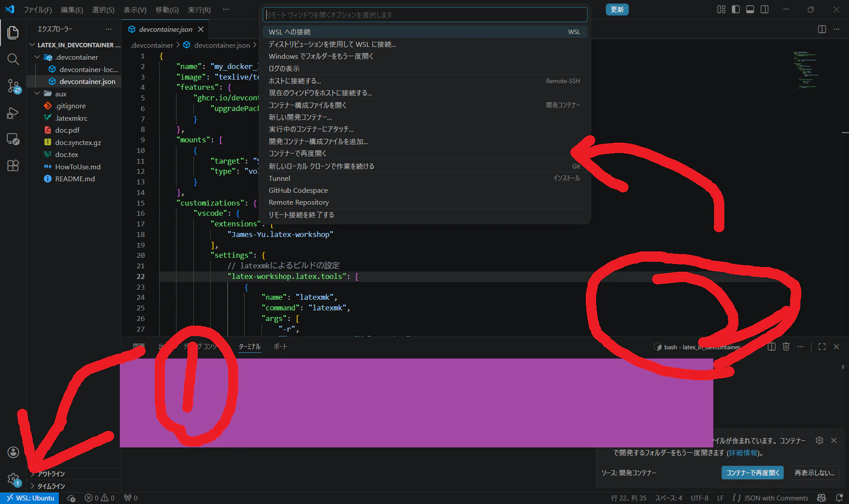
Task: Open the 移動(G) menu
Action: pos(167,10)
